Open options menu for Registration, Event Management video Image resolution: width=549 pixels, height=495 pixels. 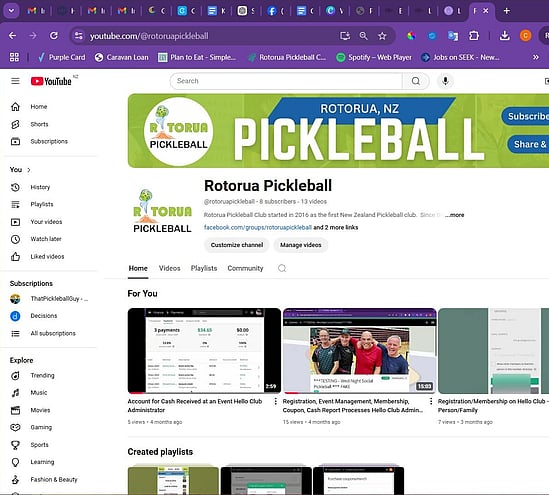click(x=431, y=402)
